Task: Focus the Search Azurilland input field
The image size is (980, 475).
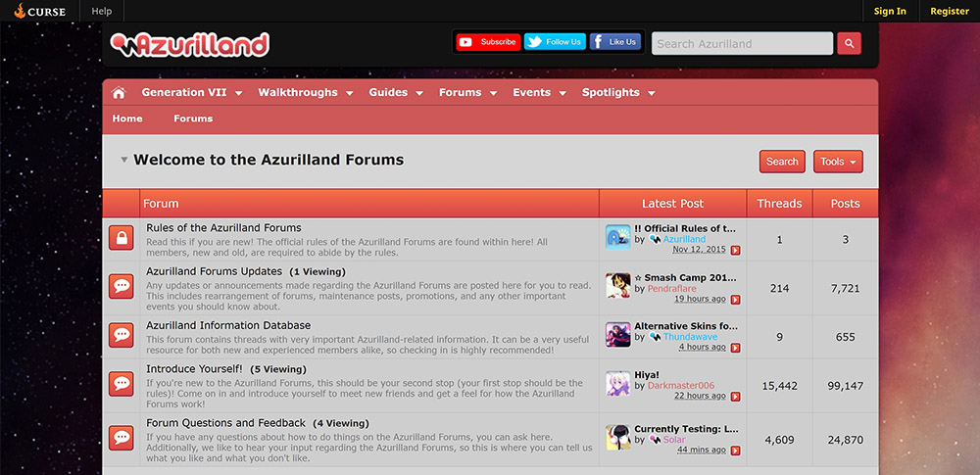Action: [x=742, y=44]
